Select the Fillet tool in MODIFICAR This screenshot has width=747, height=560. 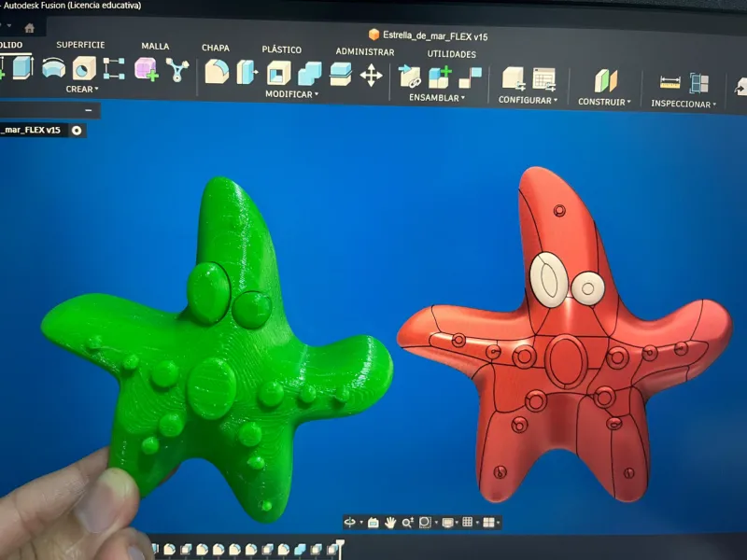[x=217, y=72]
